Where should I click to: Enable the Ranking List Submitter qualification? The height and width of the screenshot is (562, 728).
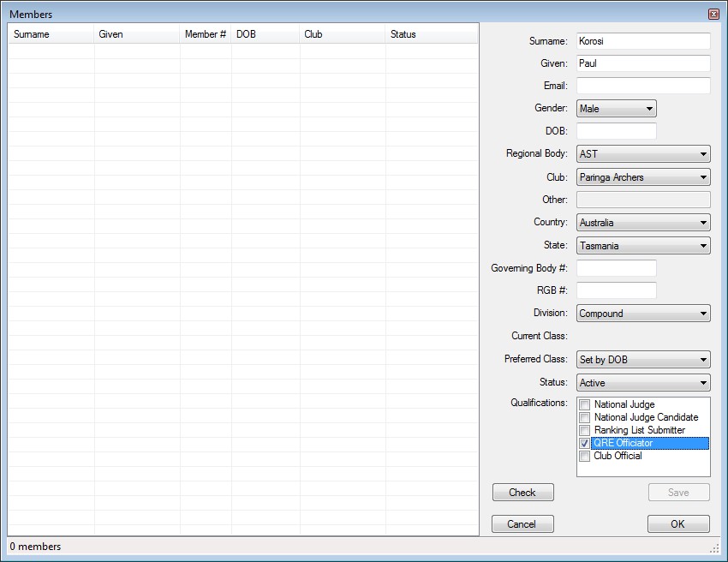coord(584,431)
